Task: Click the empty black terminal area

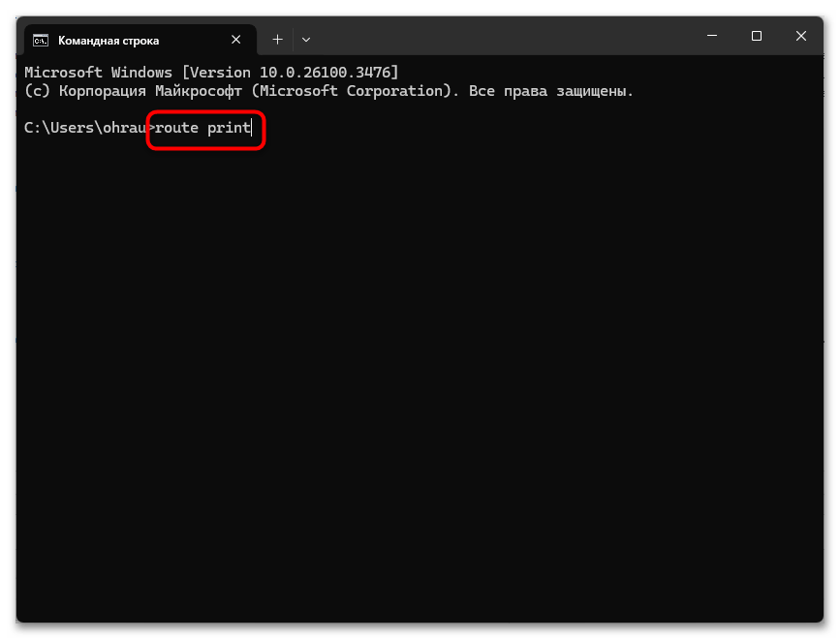Action: tap(420, 375)
